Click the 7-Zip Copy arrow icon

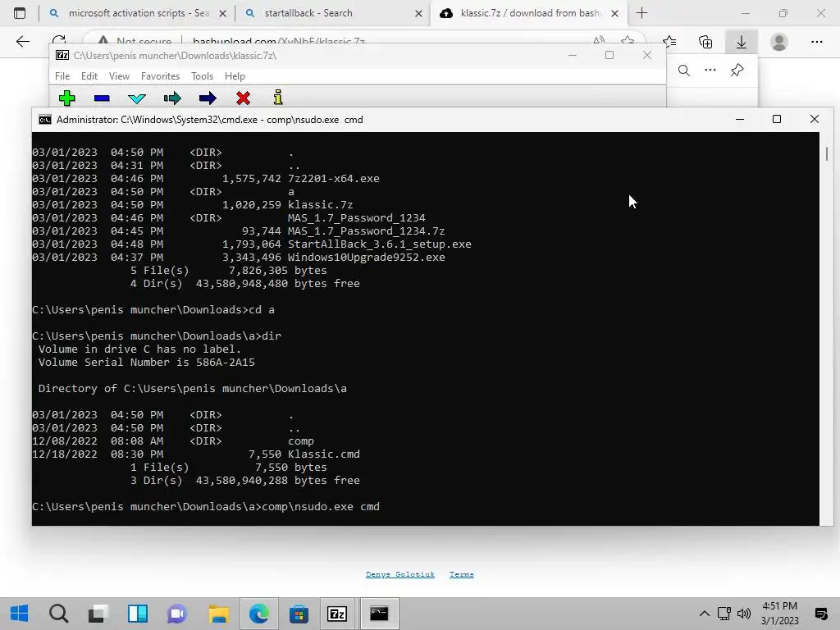172,98
